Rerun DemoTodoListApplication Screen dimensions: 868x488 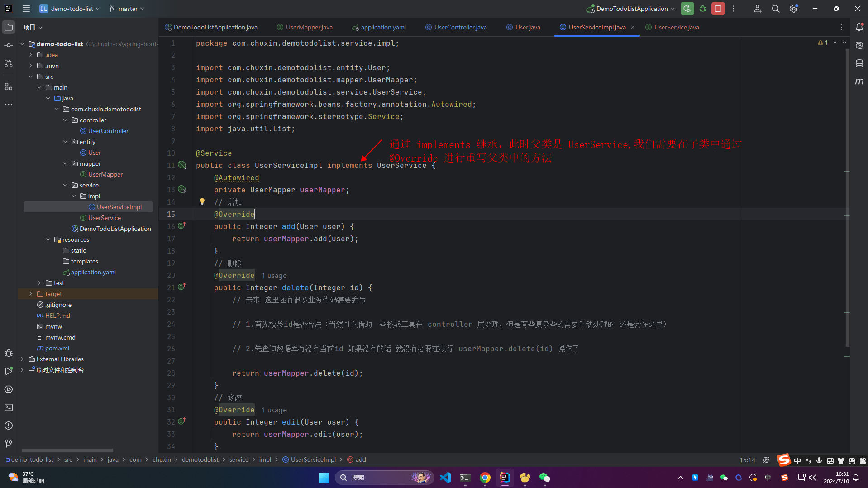pos(687,9)
